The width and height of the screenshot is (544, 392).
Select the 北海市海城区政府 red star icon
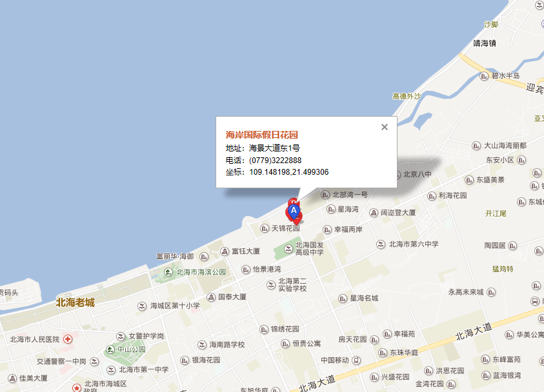[x=77, y=388]
